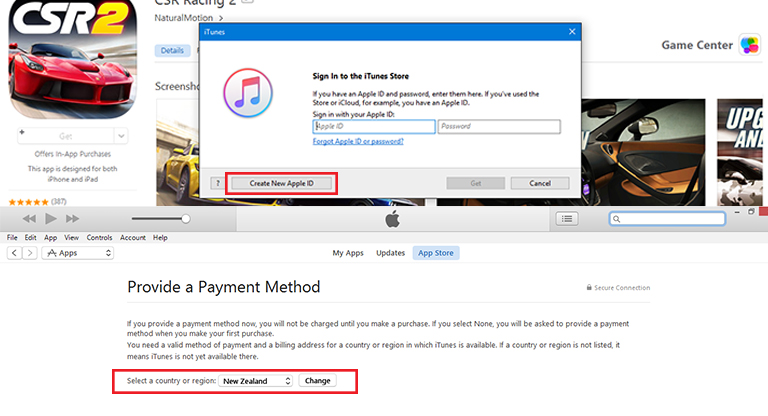Open the App menu

pos(50,238)
